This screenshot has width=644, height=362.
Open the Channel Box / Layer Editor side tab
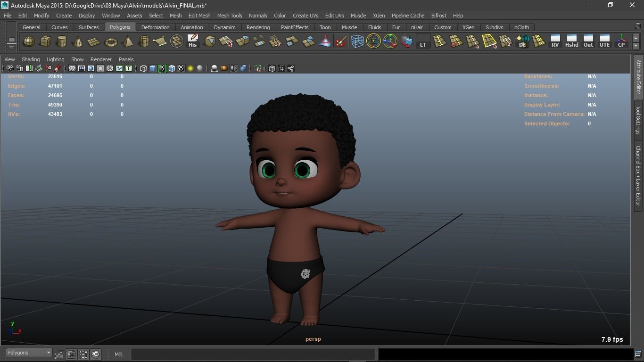pos(638,176)
